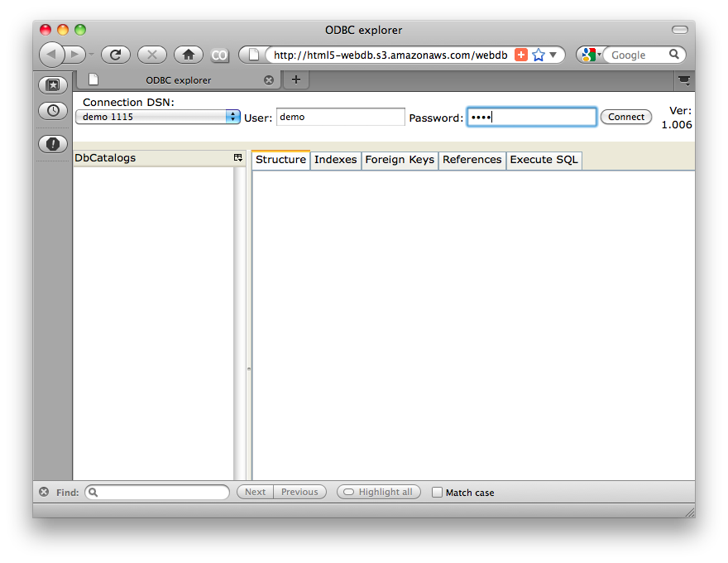Switch to the Execute SQL tab
This screenshot has height=563, width=728.
point(544,160)
